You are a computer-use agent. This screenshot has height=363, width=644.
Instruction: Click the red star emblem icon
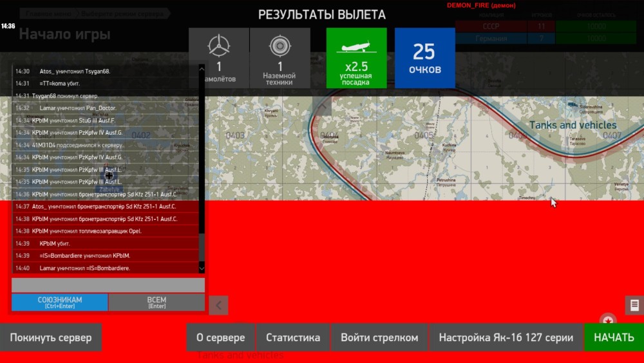(x=608, y=320)
